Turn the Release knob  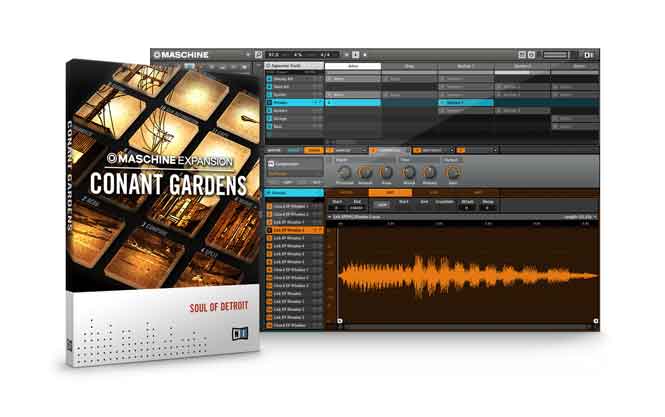coord(429,172)
